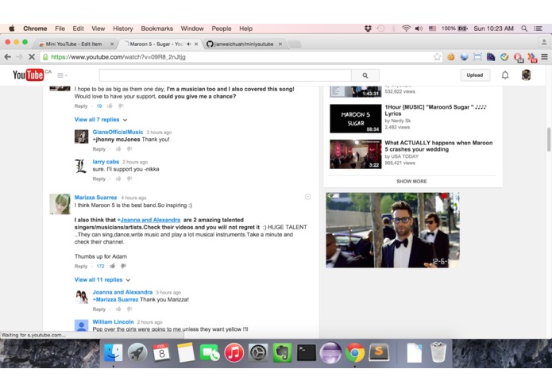
Task: Click the YouTube logo
Action: coord(28,75)
